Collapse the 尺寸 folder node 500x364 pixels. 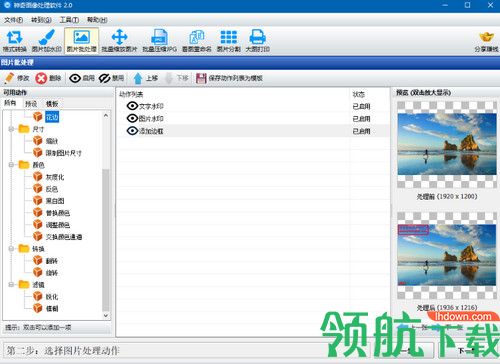pyautogui.click(x=11, y=129)
